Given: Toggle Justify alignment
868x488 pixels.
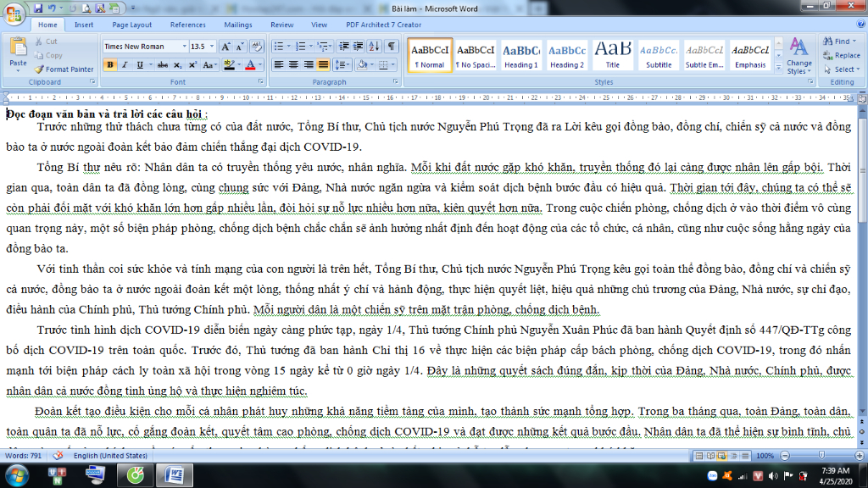Looking at the screenshot, I should 323,65.
